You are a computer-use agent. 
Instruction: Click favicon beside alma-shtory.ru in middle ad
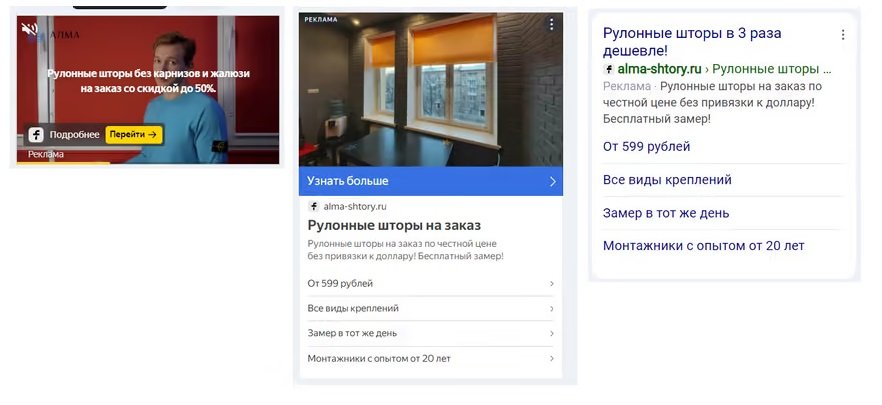[x=313, y=206]
